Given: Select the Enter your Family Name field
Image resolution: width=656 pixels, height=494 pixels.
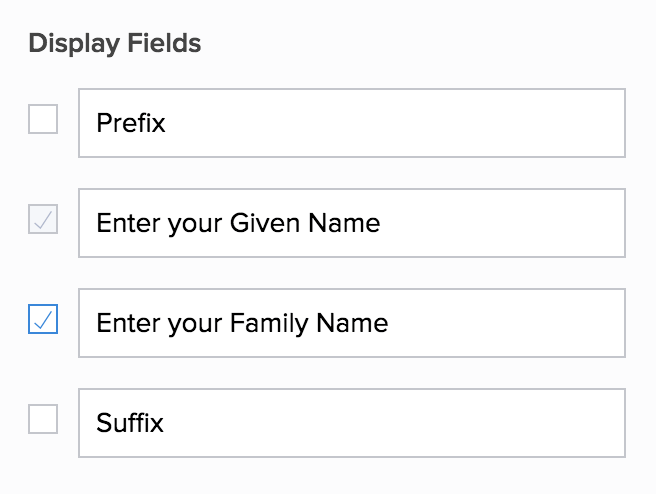Looking at the screenshot, I should point(352,323).
